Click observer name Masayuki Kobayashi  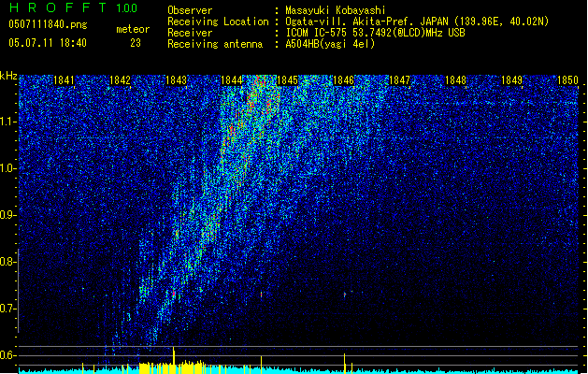[x=336, y=10]
